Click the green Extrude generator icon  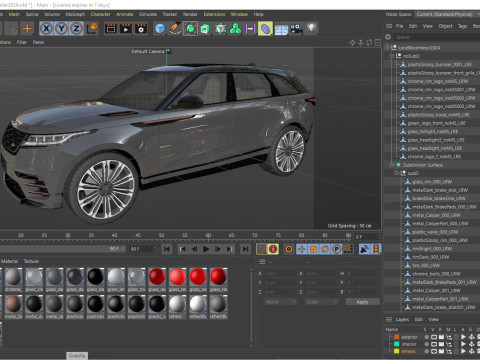click(205, 29)
